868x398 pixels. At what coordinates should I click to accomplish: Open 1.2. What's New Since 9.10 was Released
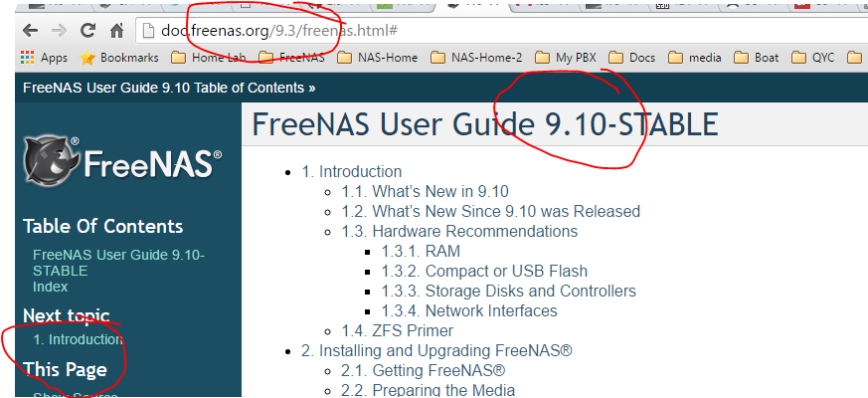click(490, 211)
